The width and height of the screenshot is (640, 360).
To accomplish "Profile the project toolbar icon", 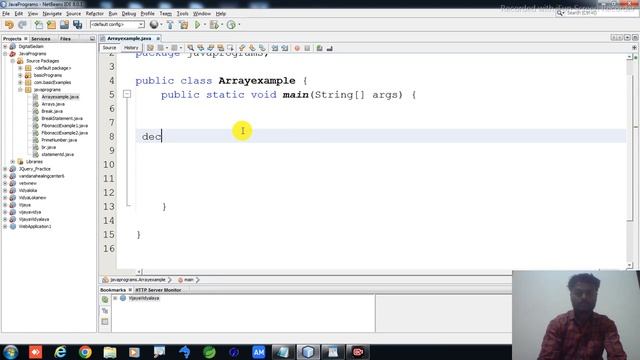I will (231, 24).
